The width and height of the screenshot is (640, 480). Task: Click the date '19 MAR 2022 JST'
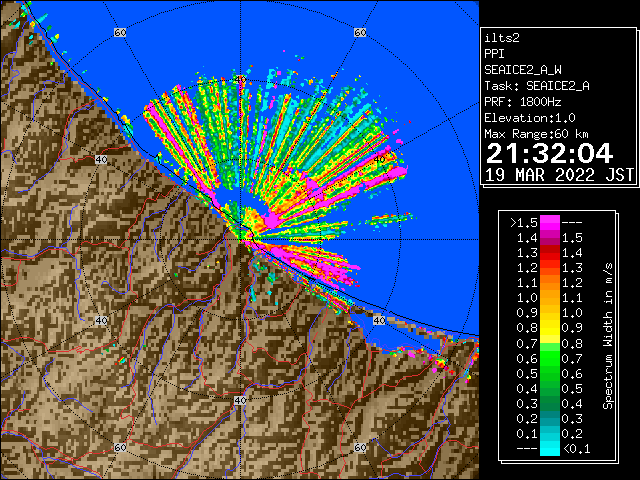[x=559, y=175]
